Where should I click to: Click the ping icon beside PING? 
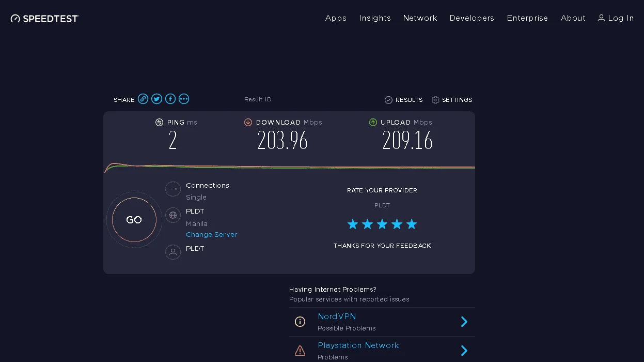coord(159,123)
